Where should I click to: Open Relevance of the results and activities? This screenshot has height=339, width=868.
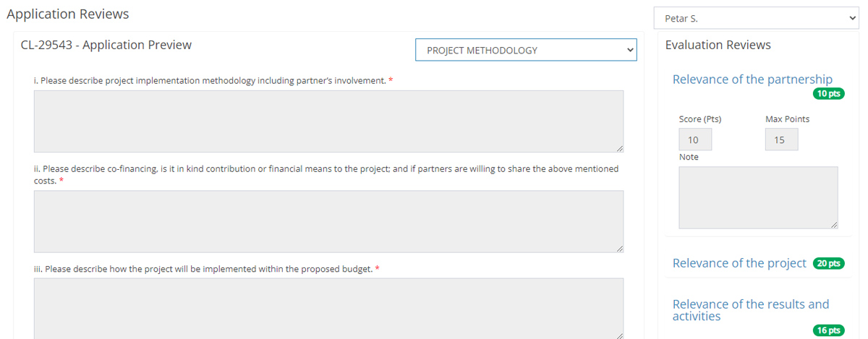[x=751, y=310]
